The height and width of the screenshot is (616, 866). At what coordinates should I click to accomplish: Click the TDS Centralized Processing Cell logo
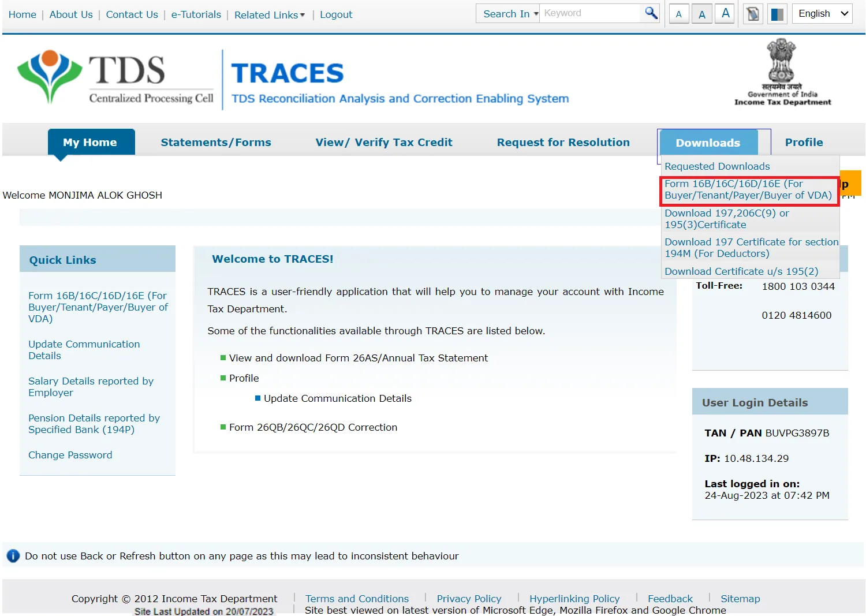115,78
